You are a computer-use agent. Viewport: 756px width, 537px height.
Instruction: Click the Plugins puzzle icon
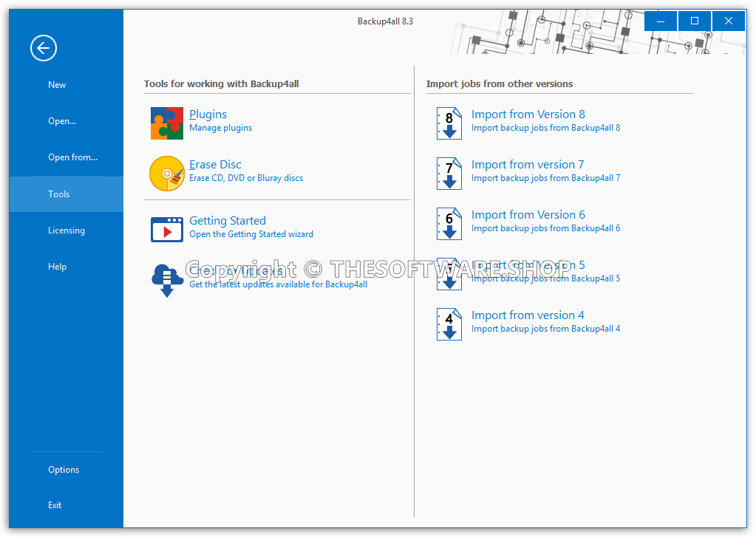point(167,123)
